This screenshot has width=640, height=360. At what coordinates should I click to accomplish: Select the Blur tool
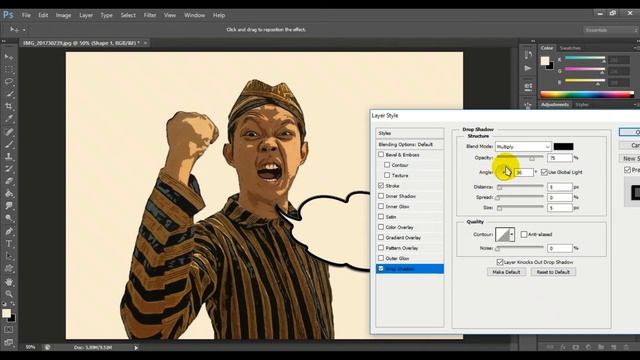click(9, 206)
